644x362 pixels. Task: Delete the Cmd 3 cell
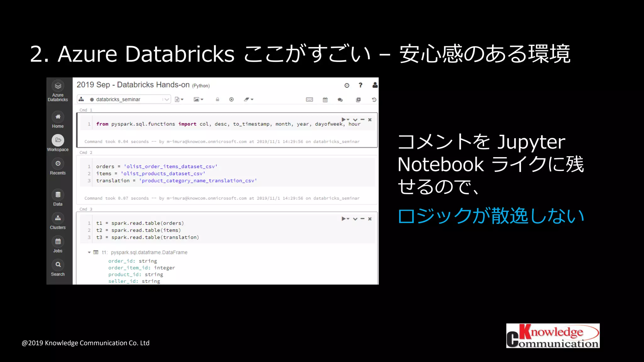(370, 219)
